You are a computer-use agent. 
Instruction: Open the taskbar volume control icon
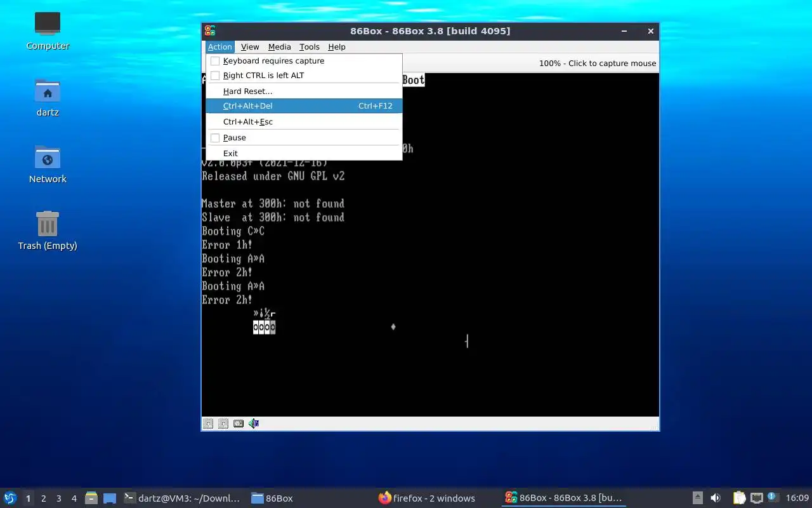click(x=716, y=498)
